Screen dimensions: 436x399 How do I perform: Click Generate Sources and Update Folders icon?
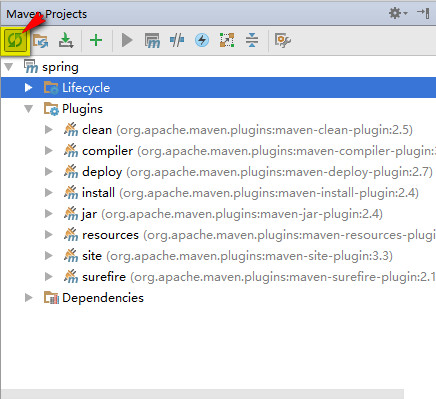40,41
